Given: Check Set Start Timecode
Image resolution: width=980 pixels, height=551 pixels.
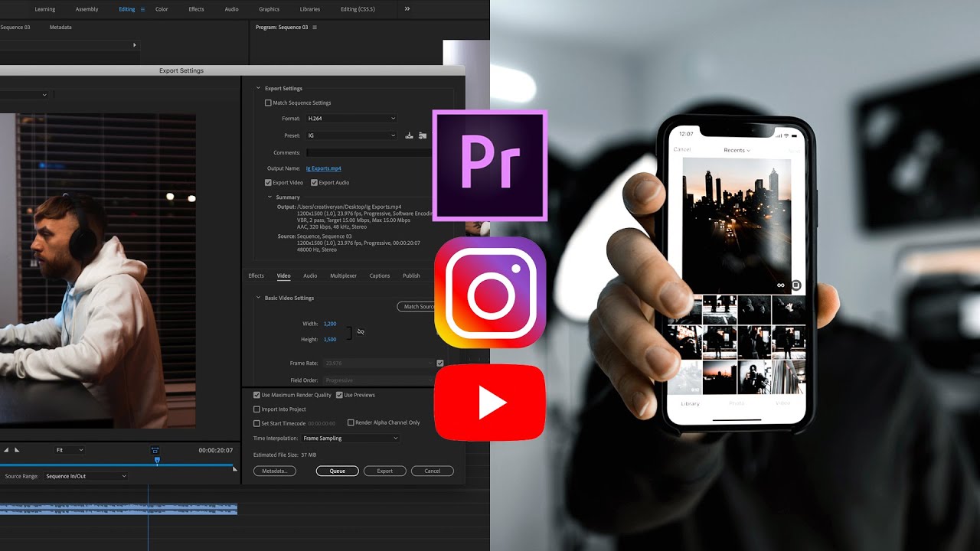Looking at the screenshot, I should tap(256, 423).
